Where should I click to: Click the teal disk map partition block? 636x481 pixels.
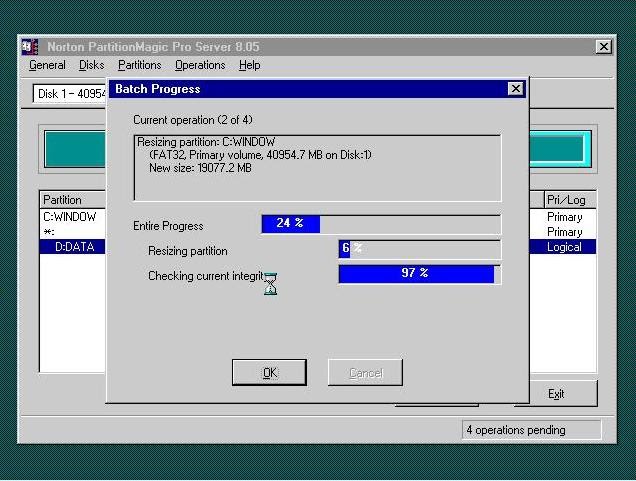(75, 149)
